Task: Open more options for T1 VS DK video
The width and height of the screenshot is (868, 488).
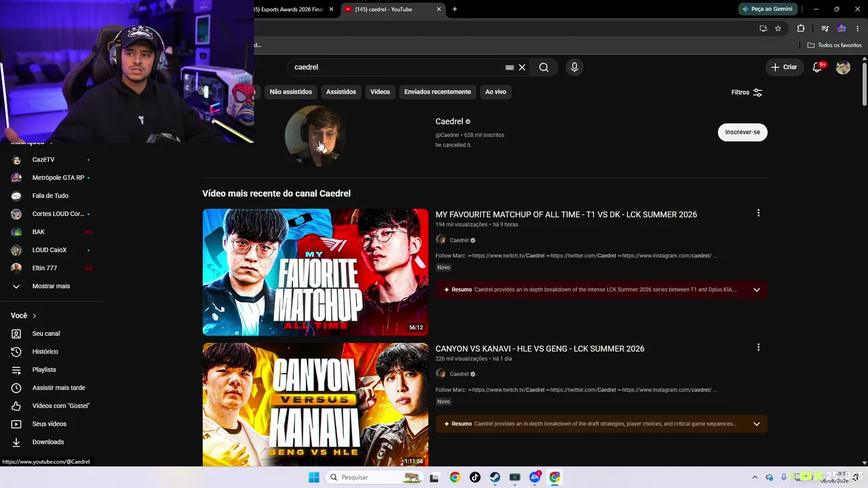Action: pyautogui.click(x=758, y=213)
